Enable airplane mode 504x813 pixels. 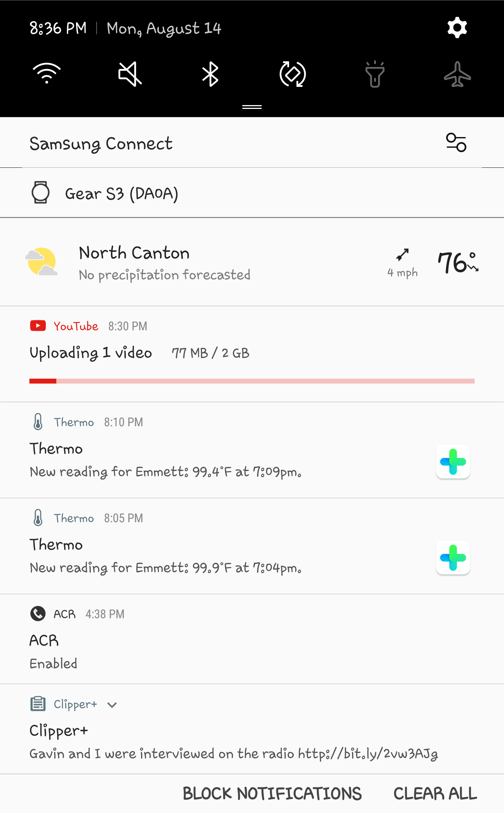(457, 74)
